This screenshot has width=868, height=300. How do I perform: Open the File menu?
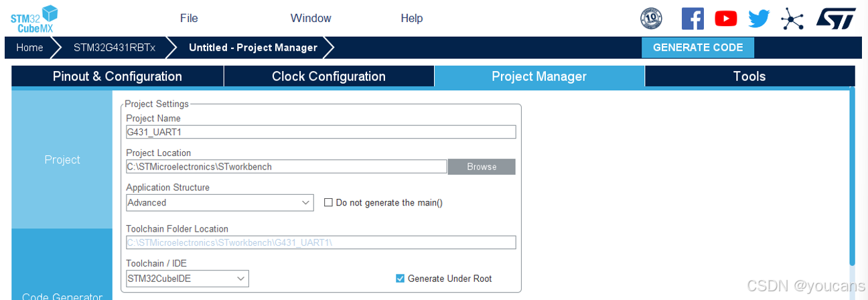[x=189, y=18]
